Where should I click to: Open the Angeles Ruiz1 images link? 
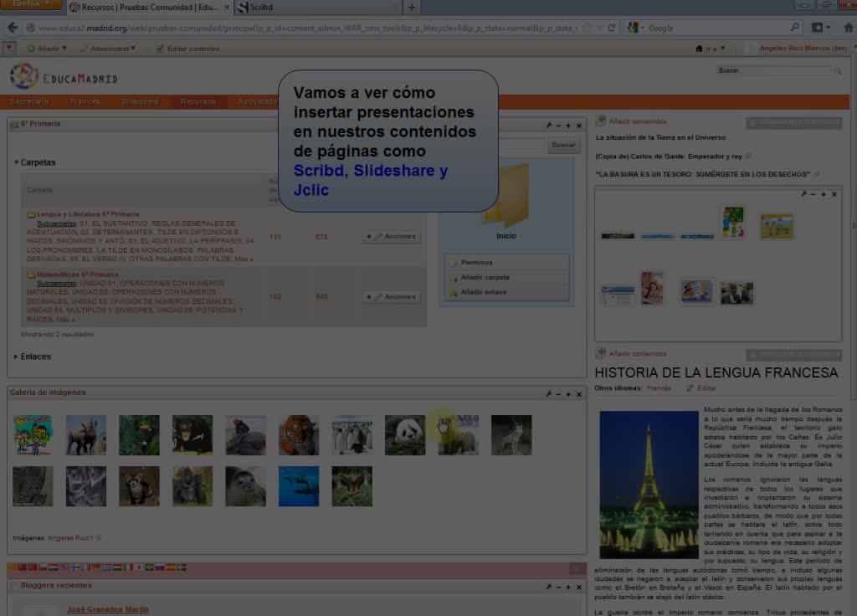70,538
